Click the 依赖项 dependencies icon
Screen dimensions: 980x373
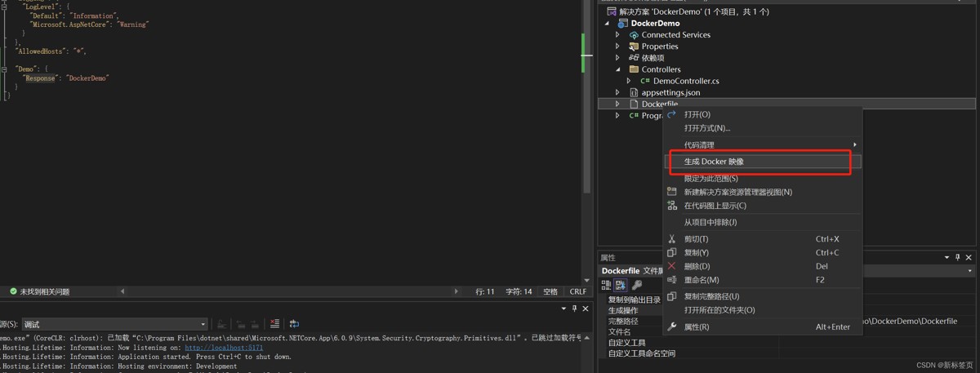point(634,58)
